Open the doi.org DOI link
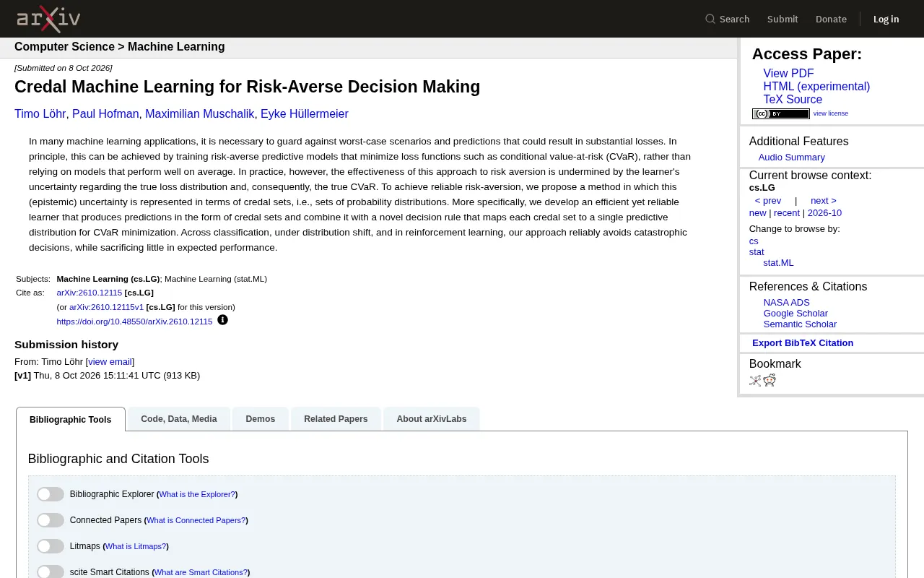924x578 pixels. [134, 322]
